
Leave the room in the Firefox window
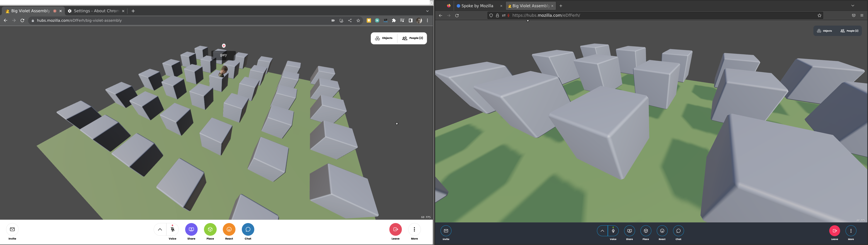[x=835, y=231]
